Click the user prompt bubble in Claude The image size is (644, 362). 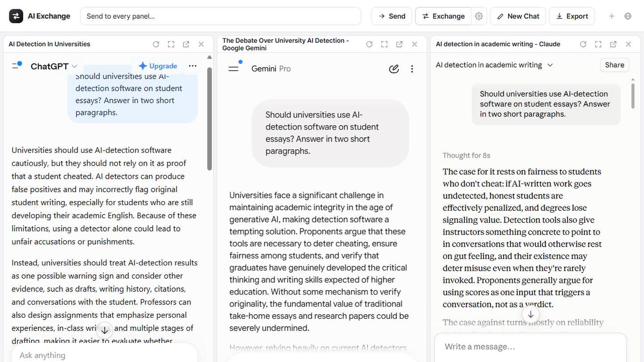[546, 104]
